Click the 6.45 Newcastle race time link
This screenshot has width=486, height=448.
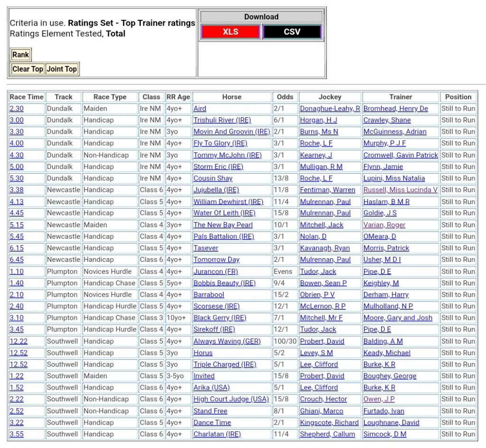(x=17, y=260)
